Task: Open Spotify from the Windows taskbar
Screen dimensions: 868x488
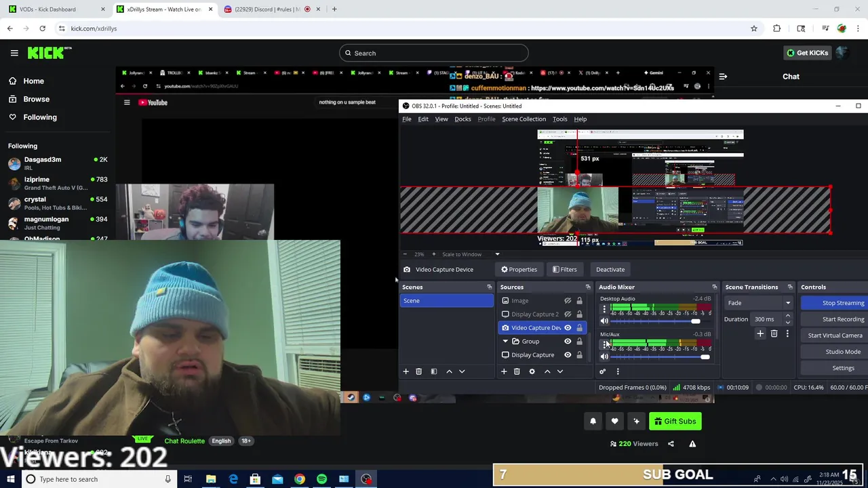Action: 321,479
